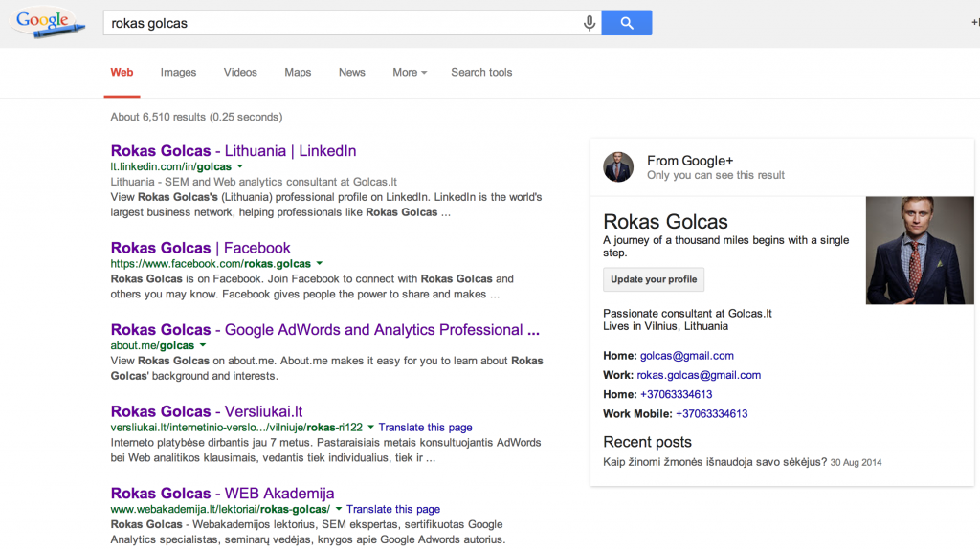The height and width of the screenshot is (550, 980).
Task: Click the small Google+ profile avatar
Action: 618,167
